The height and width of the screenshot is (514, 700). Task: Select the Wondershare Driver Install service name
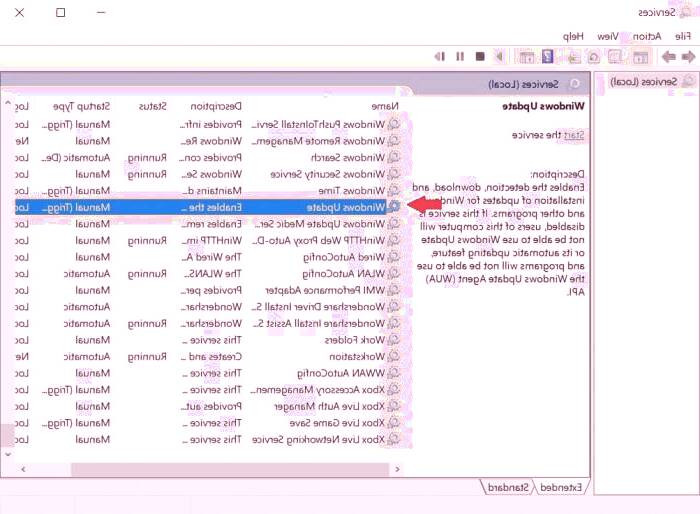tap(317, 307)
